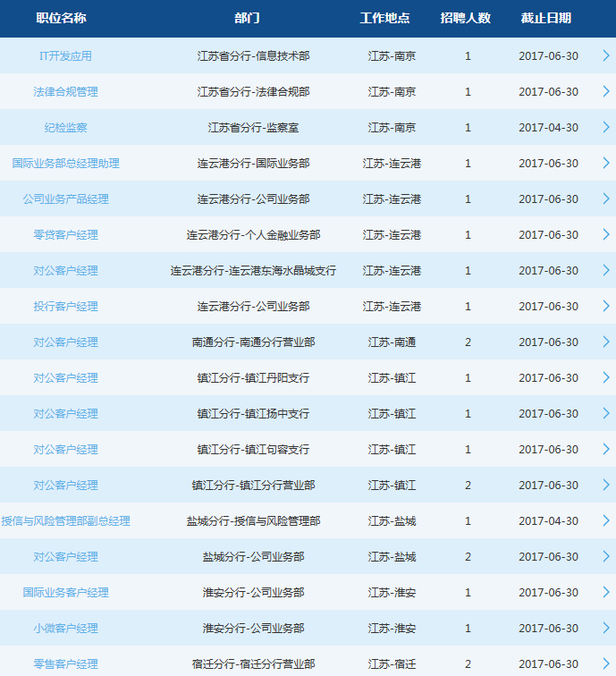Click the 职位名称 column header
This screenshot has width=616, height=676.
(x=63, y=18)
